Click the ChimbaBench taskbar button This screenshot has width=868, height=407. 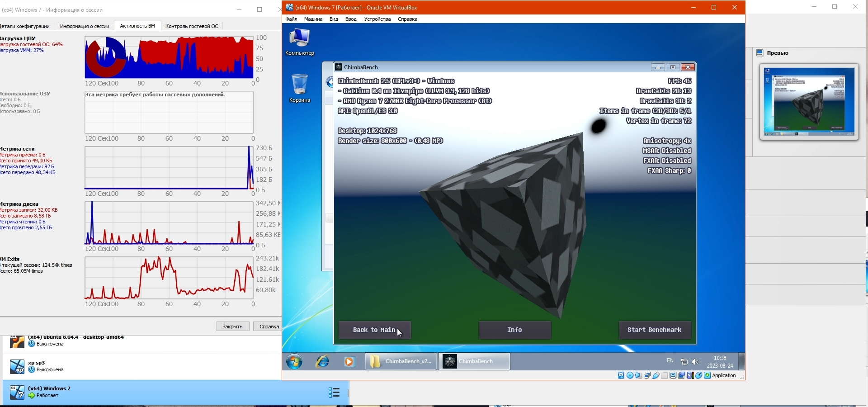(474, 361)
